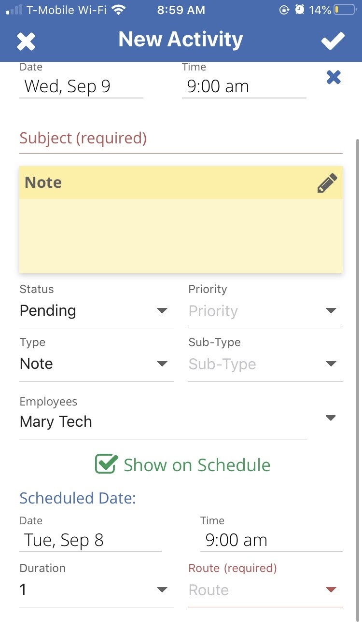Tap the Subject required field
The width and height of the screenshot is (362, 644).
coord(181,139)
